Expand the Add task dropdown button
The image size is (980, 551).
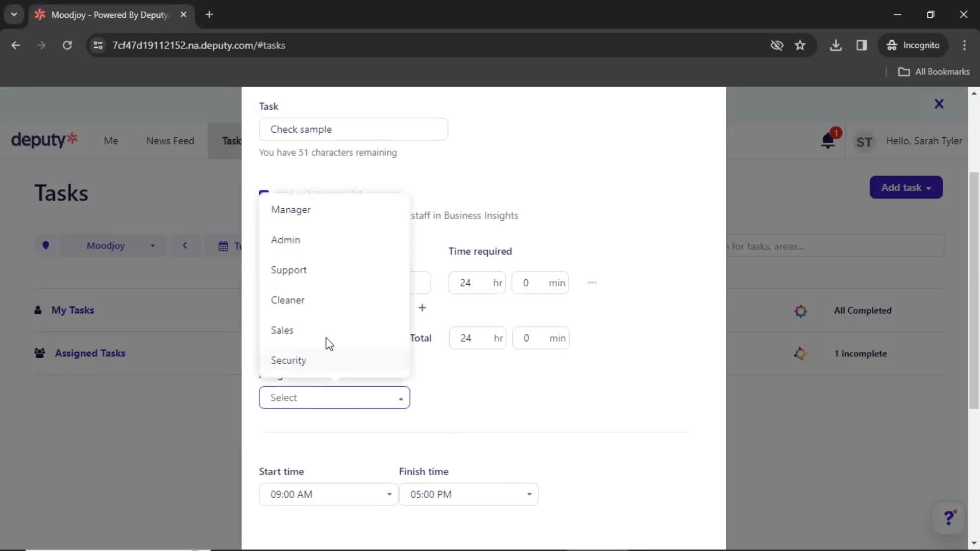[906, 187]
